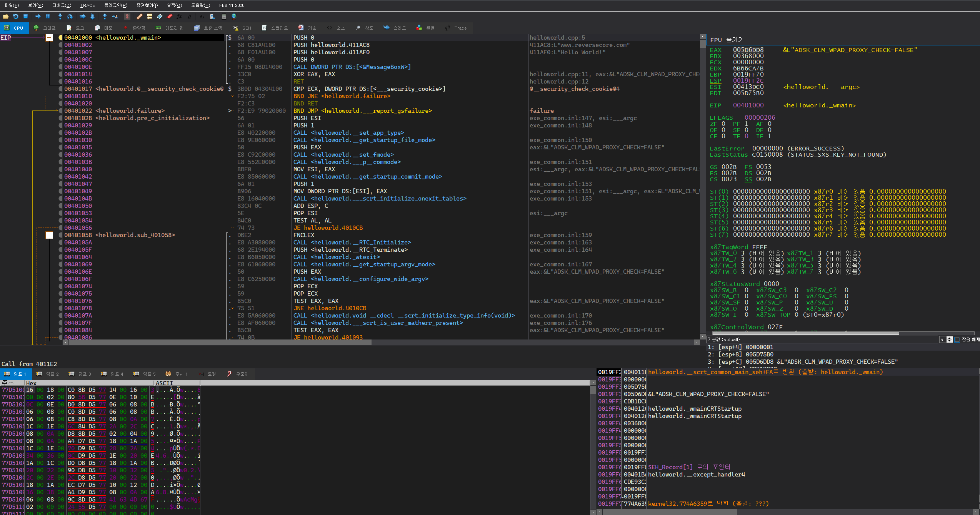Pause execution with the pause icon
This screenshot has height=515, width=980.
(48, 17)
